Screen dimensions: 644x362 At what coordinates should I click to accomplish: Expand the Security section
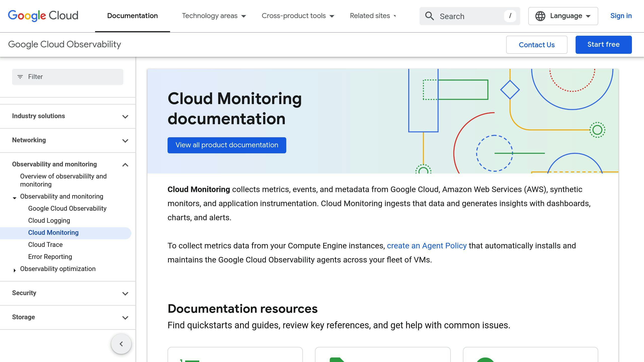pos(125,293)
